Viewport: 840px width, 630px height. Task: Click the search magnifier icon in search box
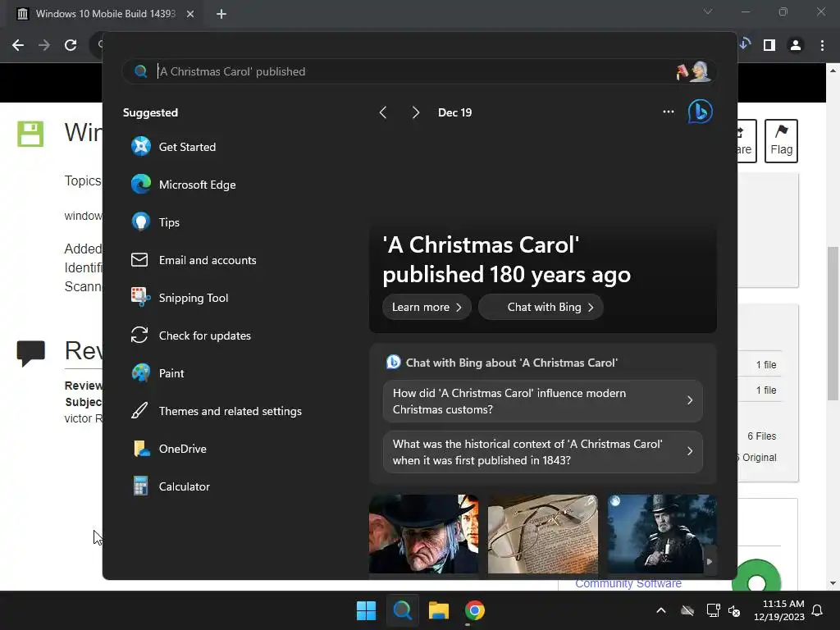[x=140, y=71]
